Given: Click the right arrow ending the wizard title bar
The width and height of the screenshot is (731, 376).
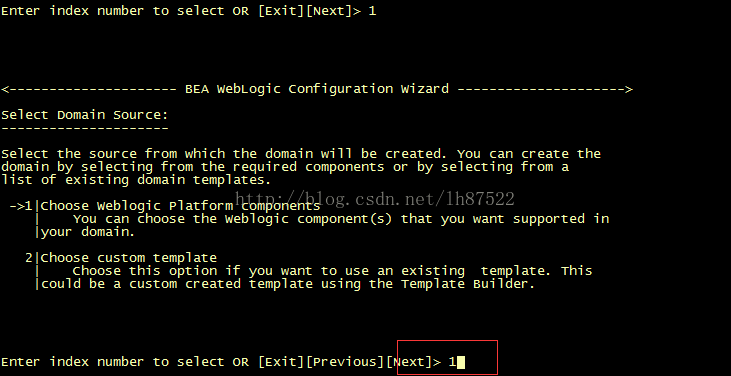Looking at the screenshot, I should click(x=628, y=89).
